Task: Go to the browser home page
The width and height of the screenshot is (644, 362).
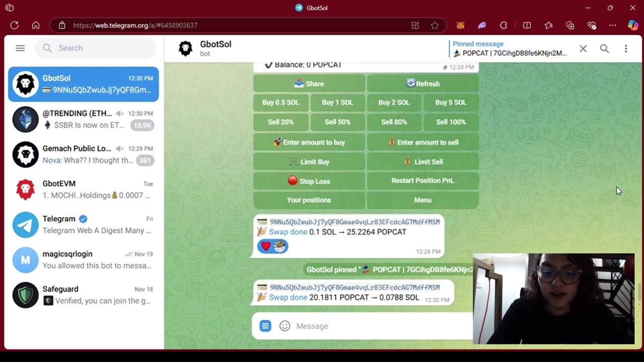Action: [36, 25]
